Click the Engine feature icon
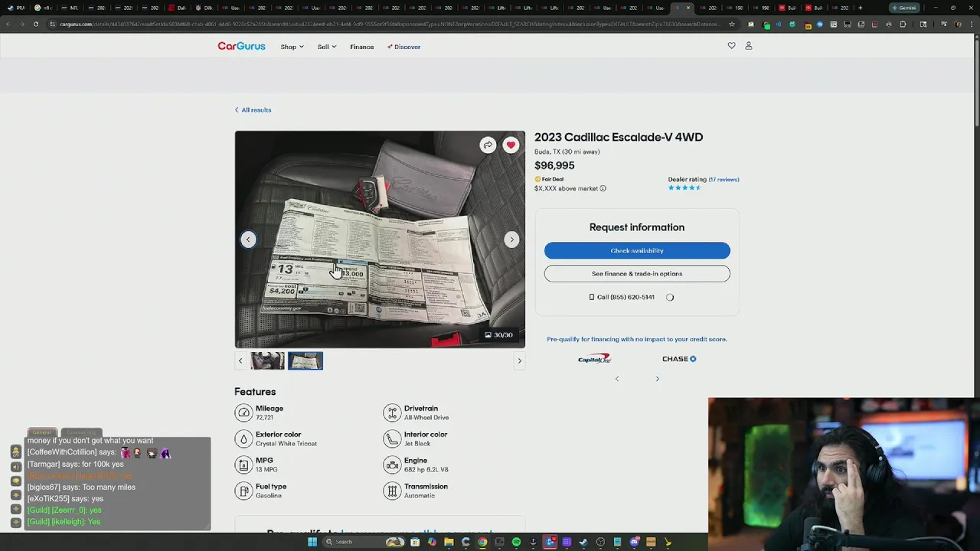Viewport: 980px width, 551px height. [392, 465]
